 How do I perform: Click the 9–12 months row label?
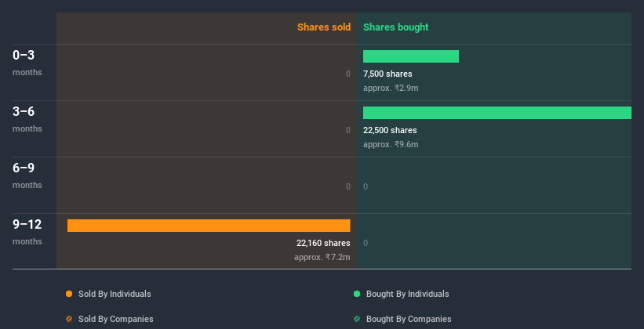[27, 232]
